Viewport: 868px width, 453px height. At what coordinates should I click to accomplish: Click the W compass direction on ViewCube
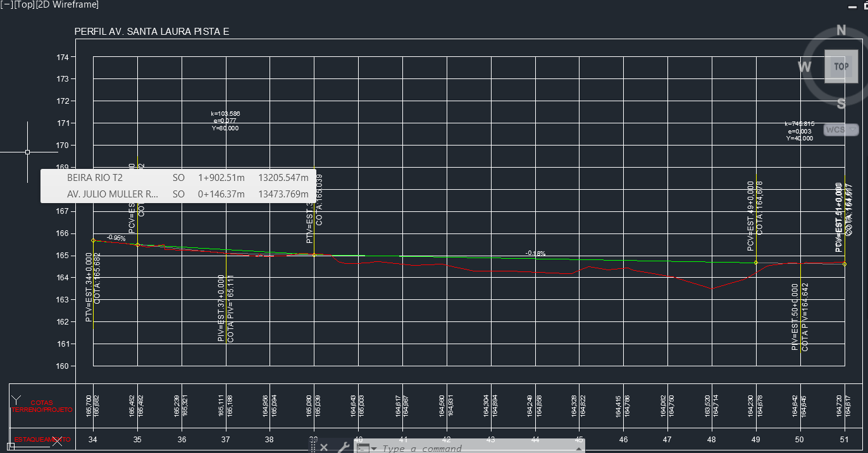click(x=804, y=66)
